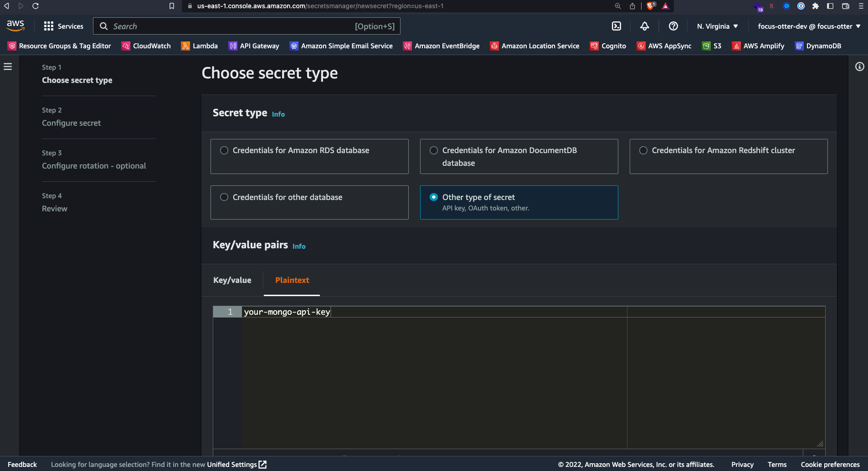Screen dimensions: 868x471
Task: Open the Amazon EventBridge shortcut
Action: (442, 46)
